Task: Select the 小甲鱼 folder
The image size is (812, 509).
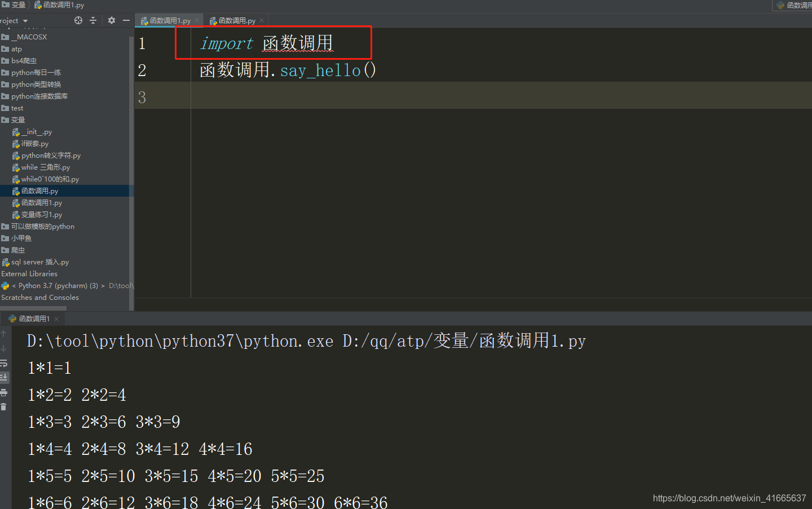Action: [x=16, y=238]
